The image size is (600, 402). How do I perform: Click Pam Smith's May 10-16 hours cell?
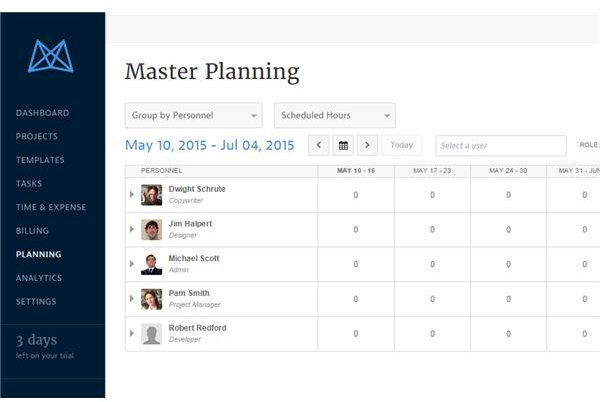click(x=356, y=299)
